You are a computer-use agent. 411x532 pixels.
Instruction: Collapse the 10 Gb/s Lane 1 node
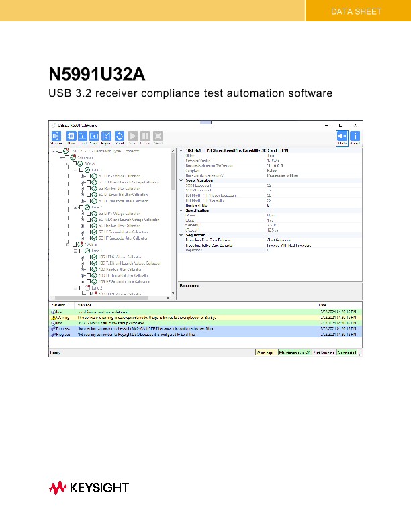click(x=75, y=251)
